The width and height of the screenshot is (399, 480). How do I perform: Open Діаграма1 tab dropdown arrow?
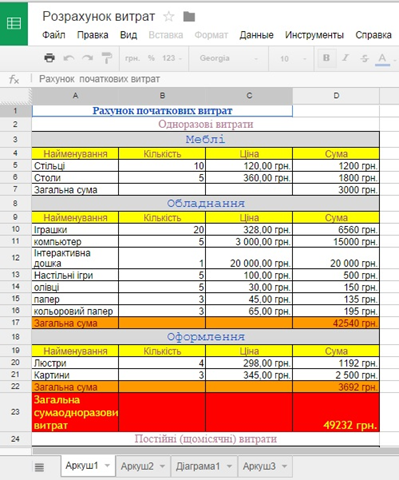coord(229,466)
